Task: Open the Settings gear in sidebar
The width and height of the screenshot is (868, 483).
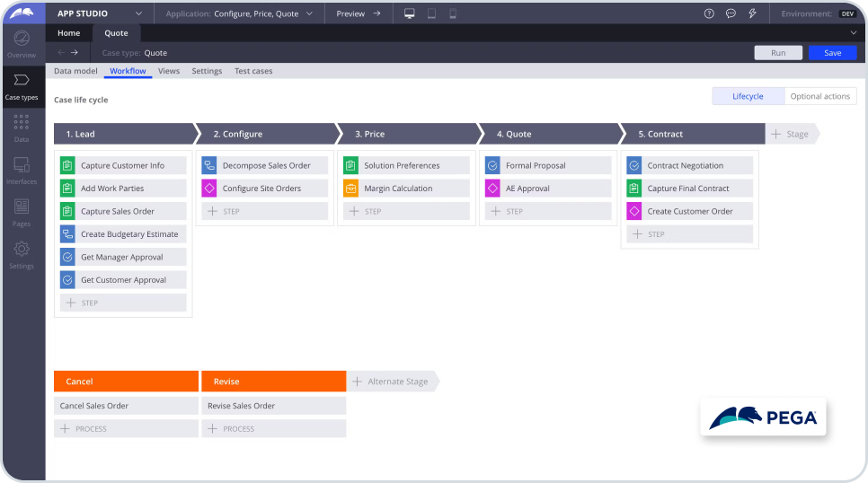Action: [x=22, y=254]
